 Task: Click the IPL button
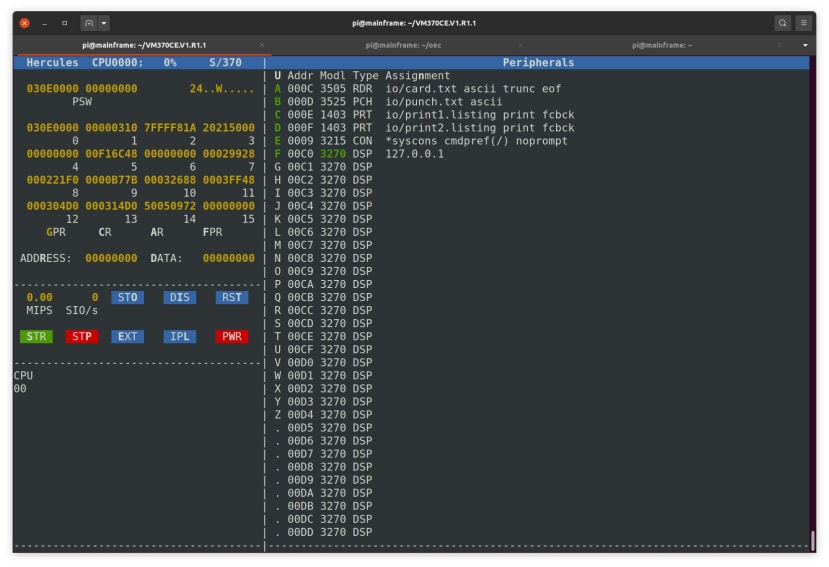[180, 336]
